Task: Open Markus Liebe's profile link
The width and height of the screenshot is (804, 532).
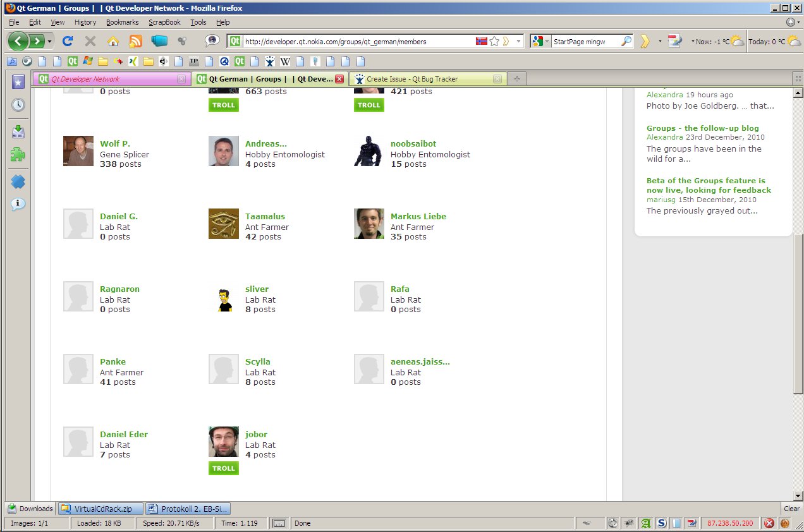Action: point(418,216)
